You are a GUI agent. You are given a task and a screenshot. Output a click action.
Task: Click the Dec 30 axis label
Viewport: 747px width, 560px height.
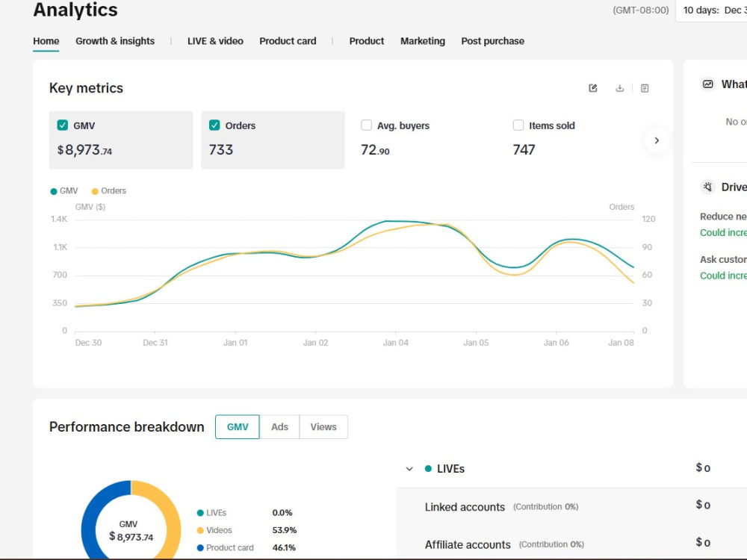88,343
